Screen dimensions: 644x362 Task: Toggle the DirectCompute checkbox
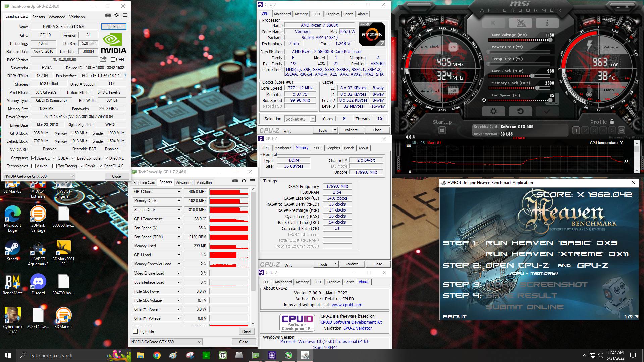pyautogui.click(x=74, y=158)
